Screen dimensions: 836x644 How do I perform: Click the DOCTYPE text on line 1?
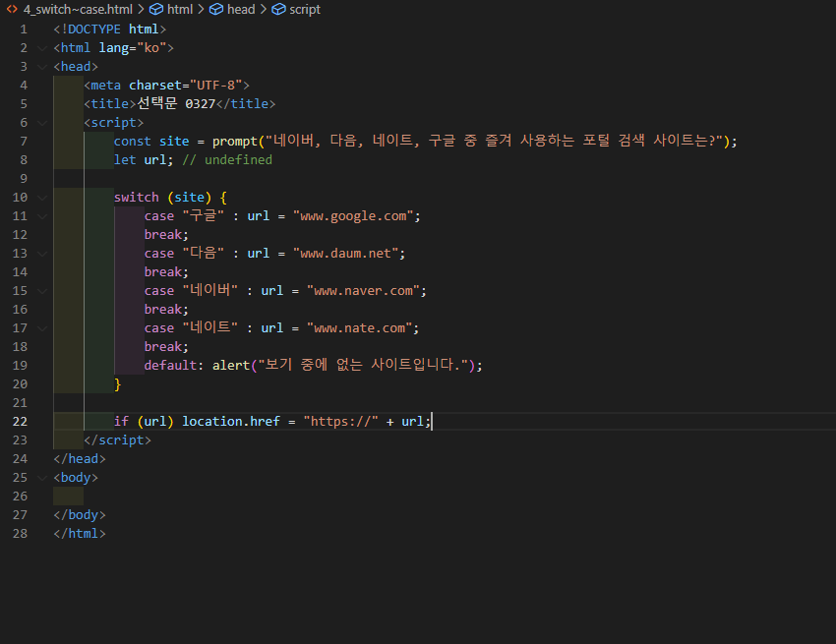pyautogui.click(x=94, y=29)
